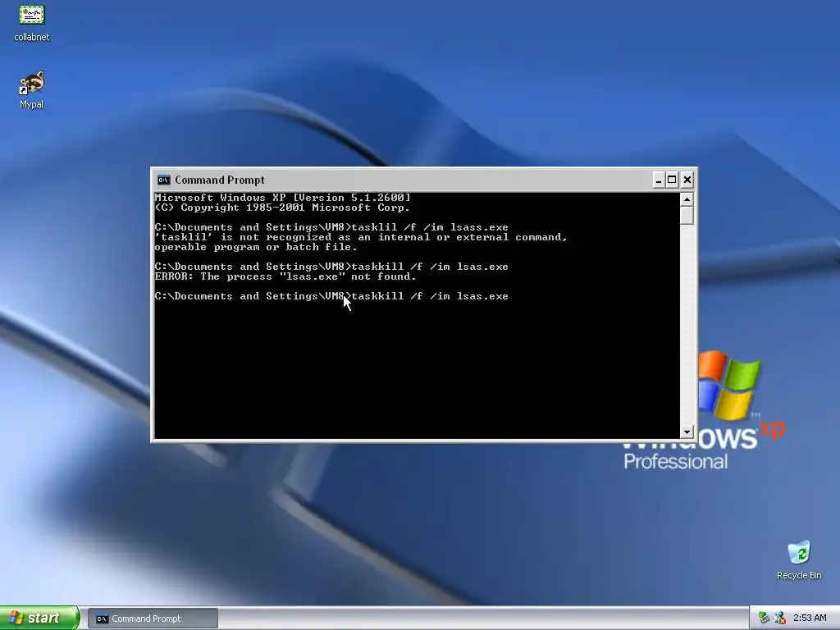Click the console scrollbar up arrow
Viewport: 840px width, 630px height.
[687, 199]
